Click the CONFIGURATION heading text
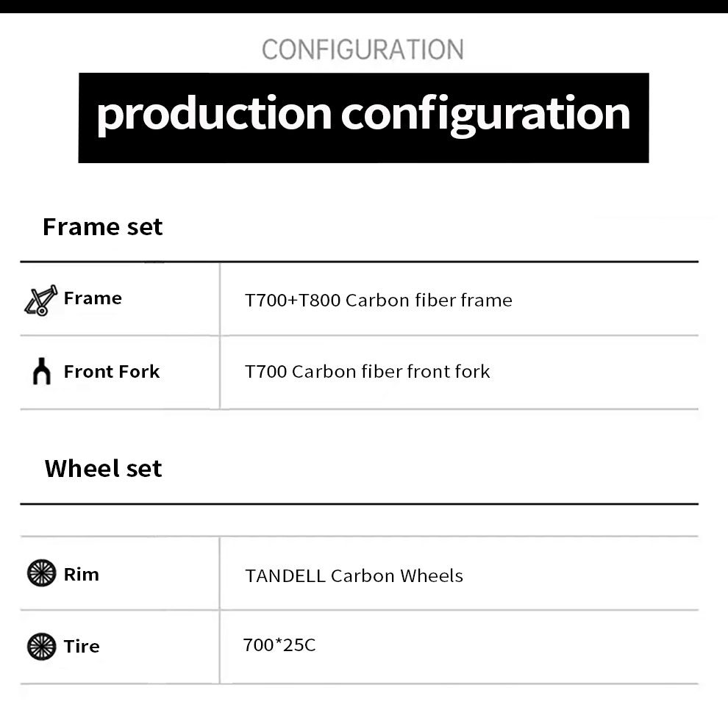This screenshot has width=728, height=718. 363,50
